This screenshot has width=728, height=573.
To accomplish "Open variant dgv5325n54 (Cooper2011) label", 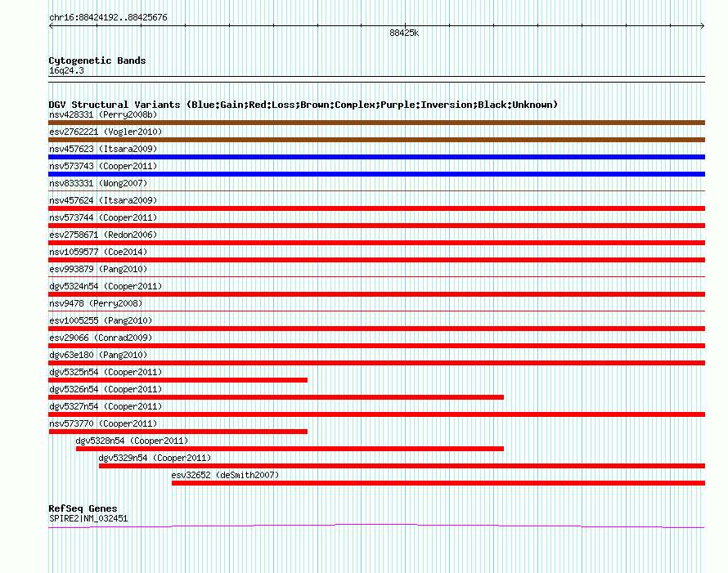I will [x=106, y=372].
